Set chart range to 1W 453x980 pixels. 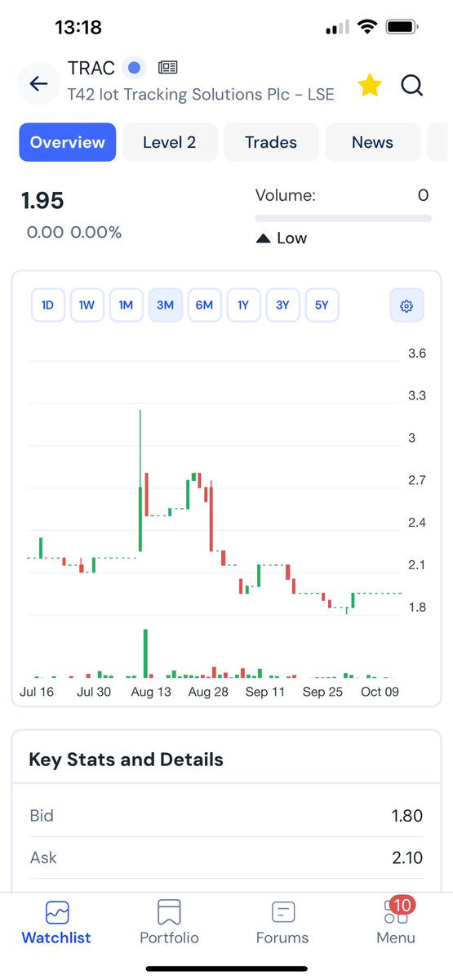pos(87,305)
